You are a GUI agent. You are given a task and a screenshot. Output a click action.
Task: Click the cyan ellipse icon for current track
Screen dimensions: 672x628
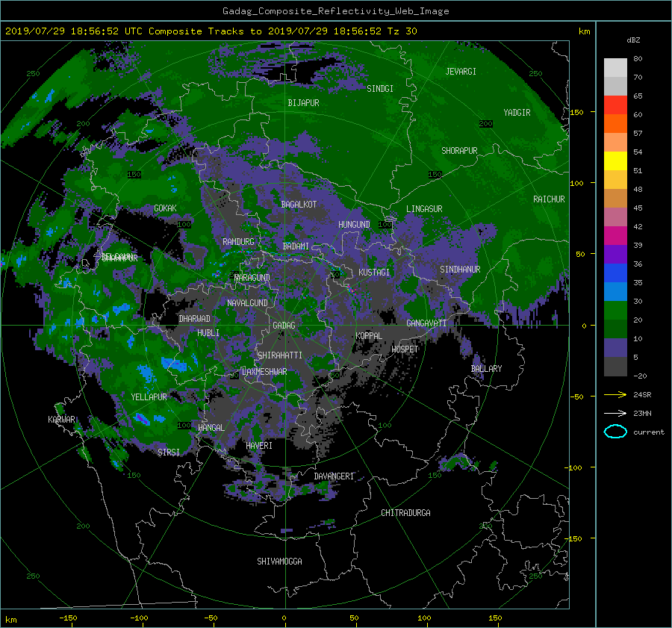point(615,432)
